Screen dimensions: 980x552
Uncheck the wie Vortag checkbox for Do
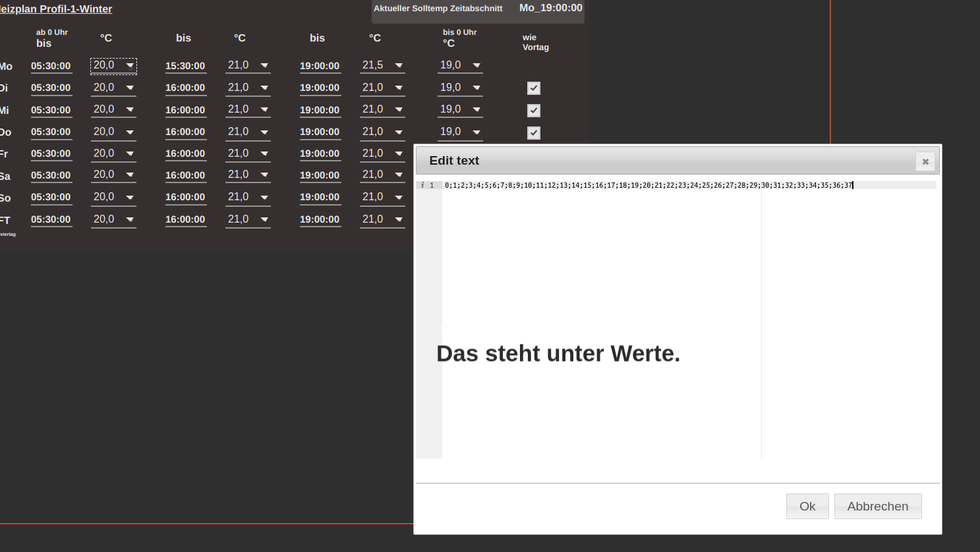534,133
